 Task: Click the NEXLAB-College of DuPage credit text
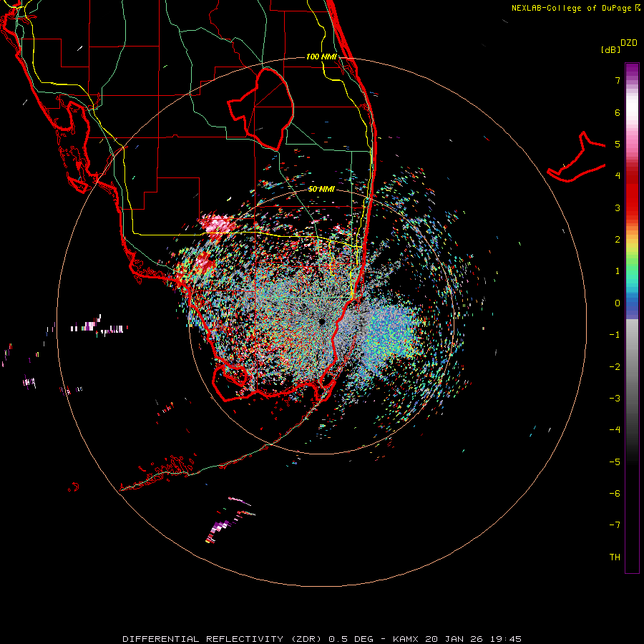click(x=576, y=8)
